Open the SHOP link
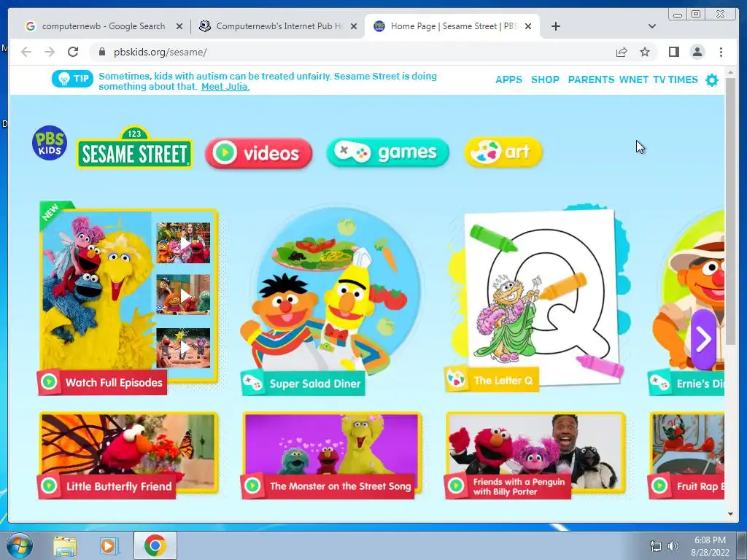 pos(545,79)
